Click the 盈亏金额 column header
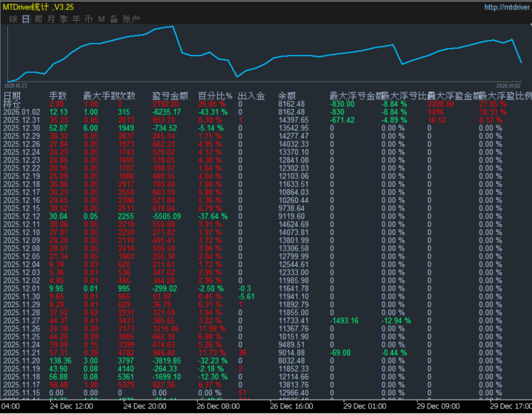Viewport: 532px width, 414px height. 170,96
